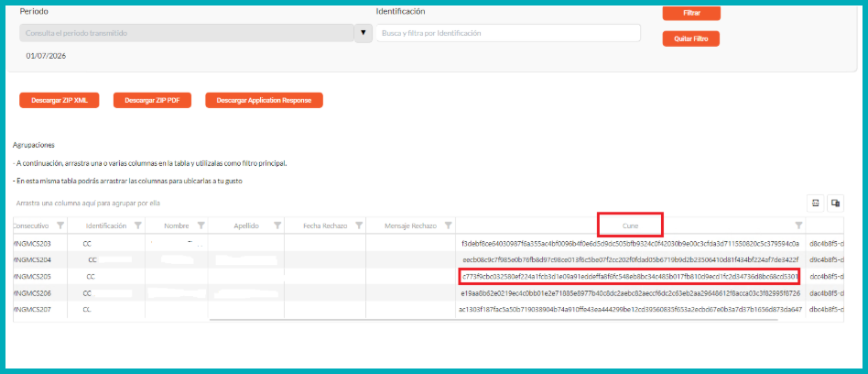Click the column chooser icon above the table

point(835,203)
